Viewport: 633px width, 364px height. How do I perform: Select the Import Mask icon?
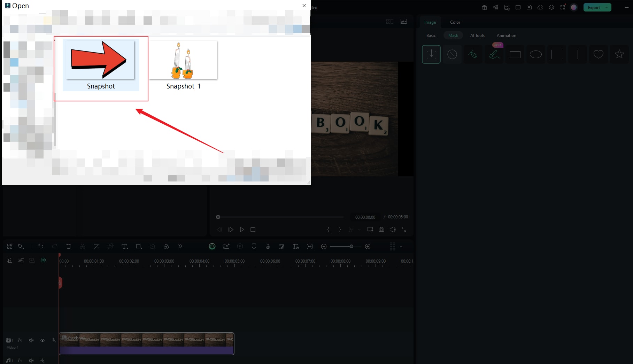431,54
